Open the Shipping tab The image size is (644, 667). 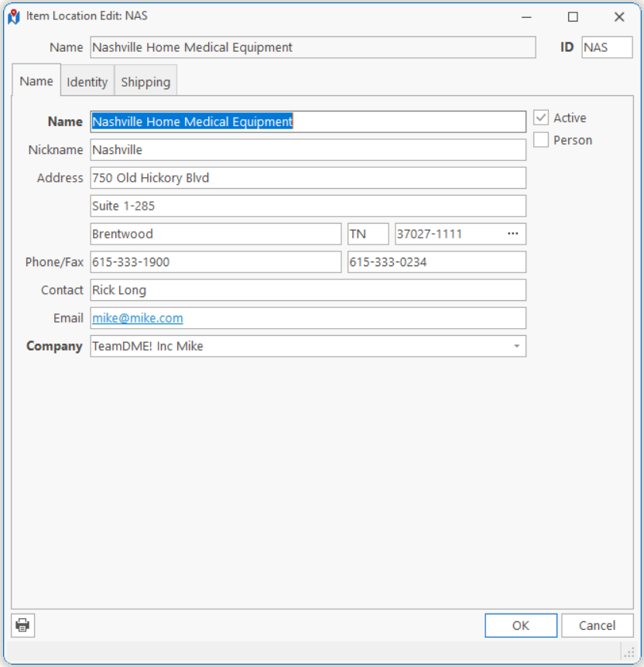(146, 82)
